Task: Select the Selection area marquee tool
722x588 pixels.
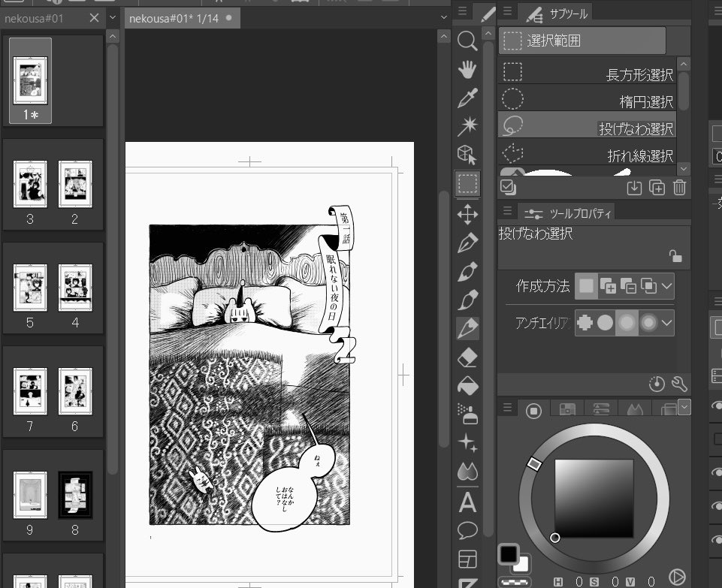Action: (x=467, y=183)
